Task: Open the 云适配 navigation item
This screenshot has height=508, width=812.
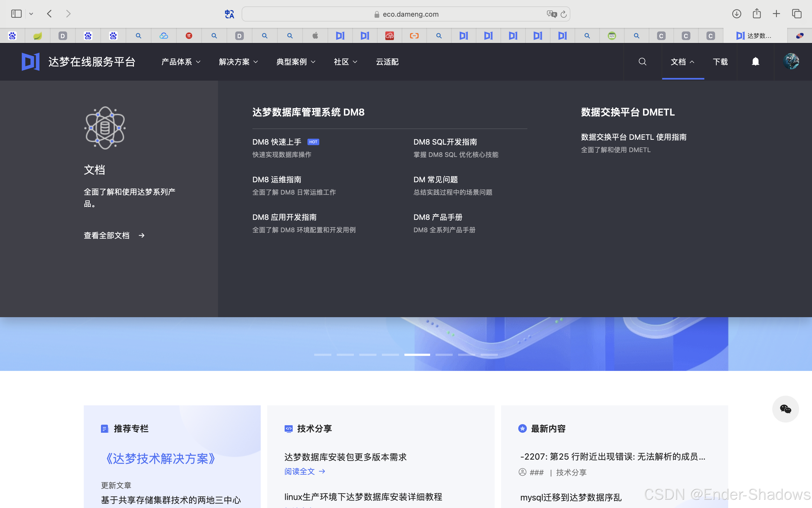Action: click(x=387, y=62)
